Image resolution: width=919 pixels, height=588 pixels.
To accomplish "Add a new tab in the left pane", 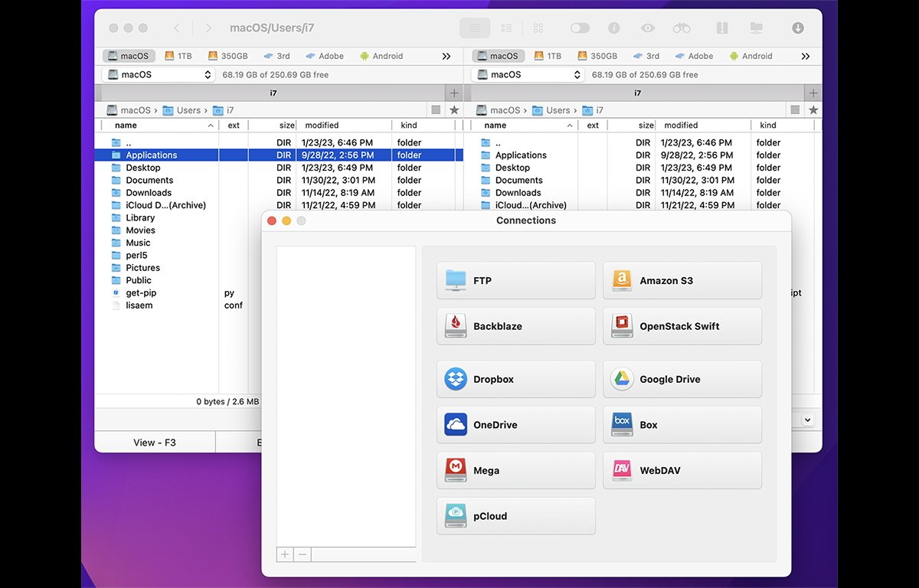I will tap(454, 93).
